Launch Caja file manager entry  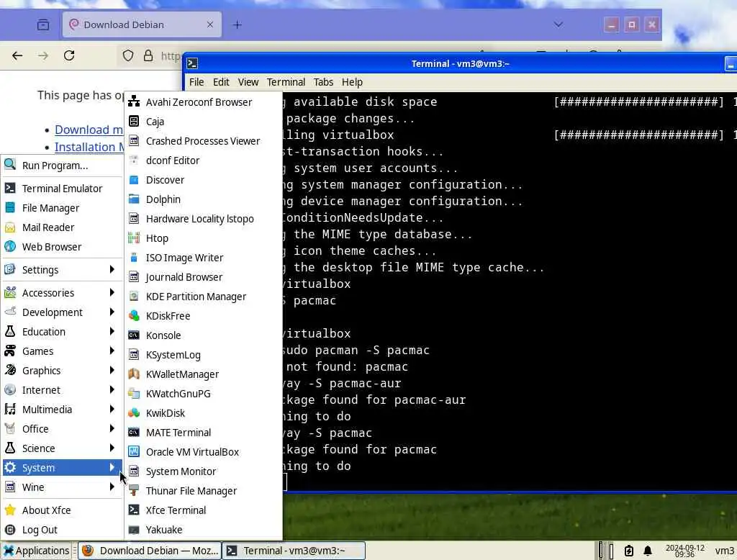pos(203,122)
